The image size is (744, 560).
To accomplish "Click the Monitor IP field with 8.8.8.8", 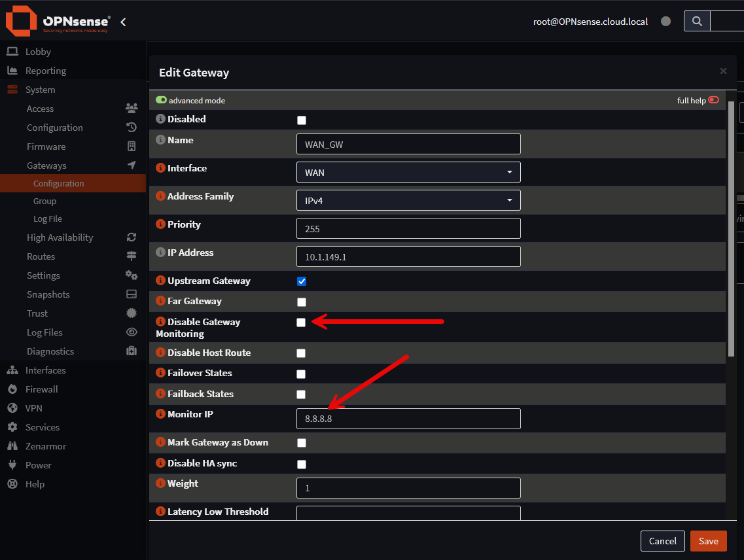I will (408, 419).
